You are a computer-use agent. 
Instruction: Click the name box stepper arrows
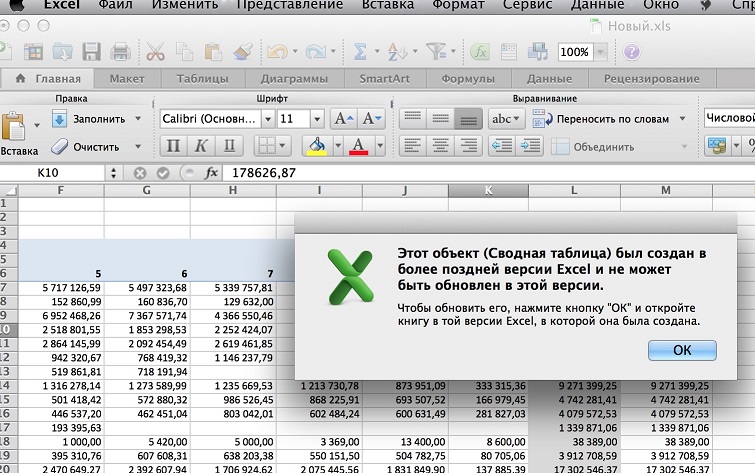point(114,173)
